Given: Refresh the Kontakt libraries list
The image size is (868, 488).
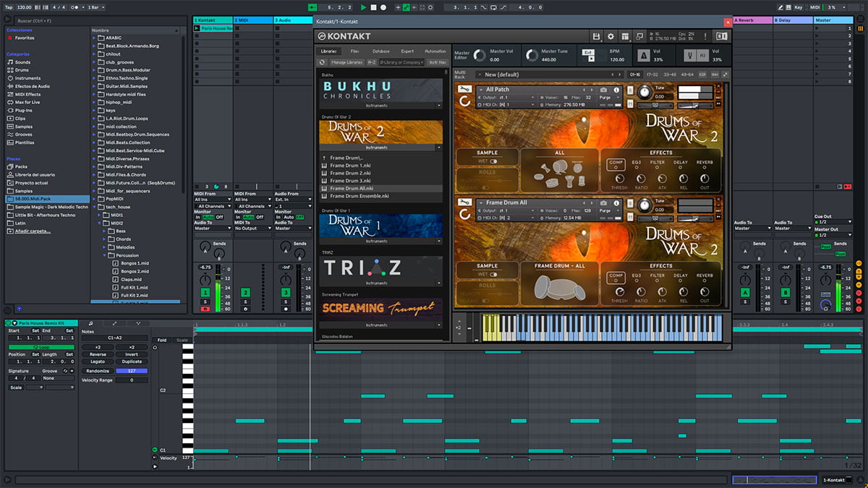Looking at the screenshot, I should (x=323, y=62).
